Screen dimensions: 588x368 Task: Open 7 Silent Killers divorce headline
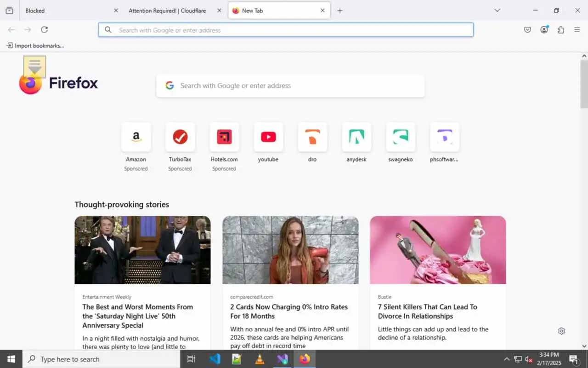pyautogui.click(x=428, y=311)
